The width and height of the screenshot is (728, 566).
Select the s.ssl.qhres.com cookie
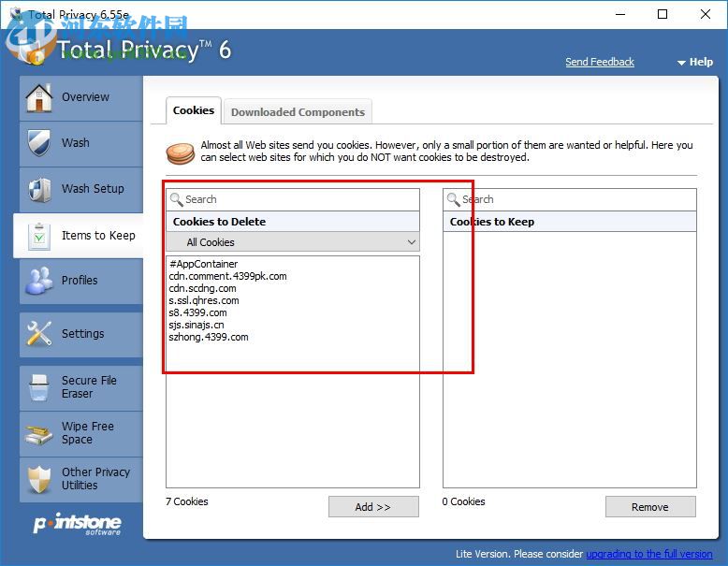pyautogui.click(x=204, y=300)
